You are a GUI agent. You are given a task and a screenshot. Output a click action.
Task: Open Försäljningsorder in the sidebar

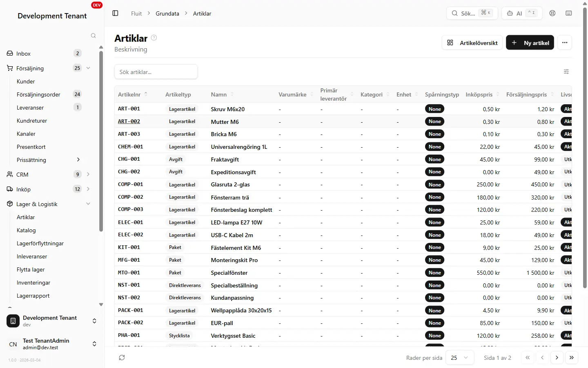click(38, 94)
